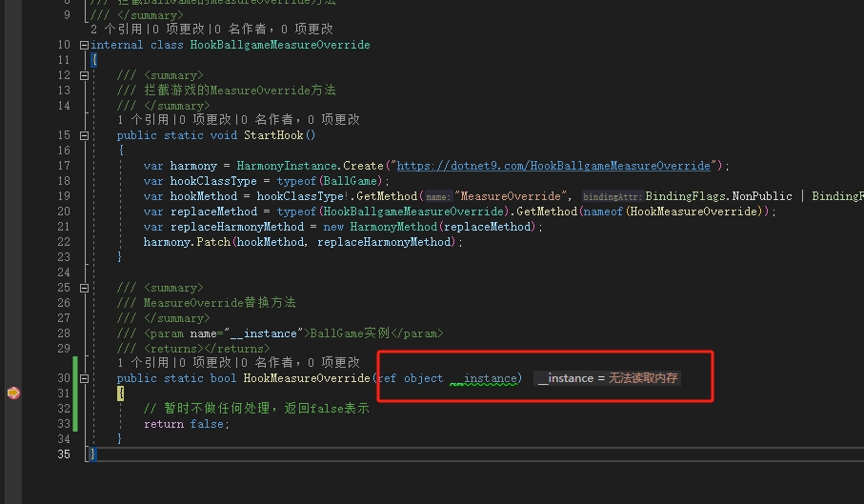Open the "2 个引用" CodeLens above the class

pos(116,29)
